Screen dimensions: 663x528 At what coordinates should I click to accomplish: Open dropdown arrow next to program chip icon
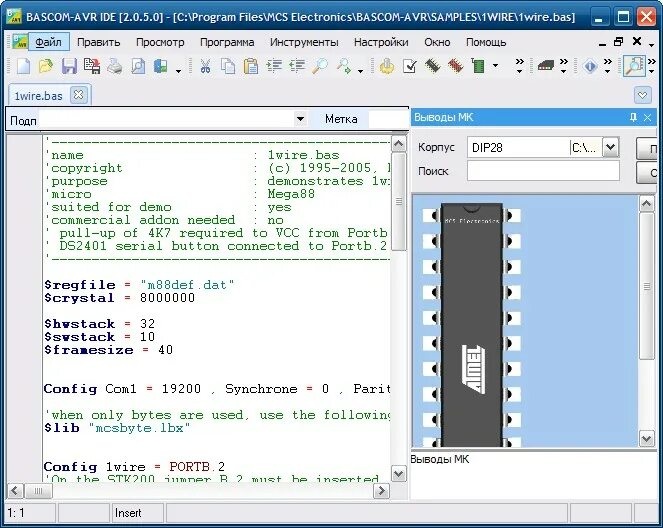[495, 66]
